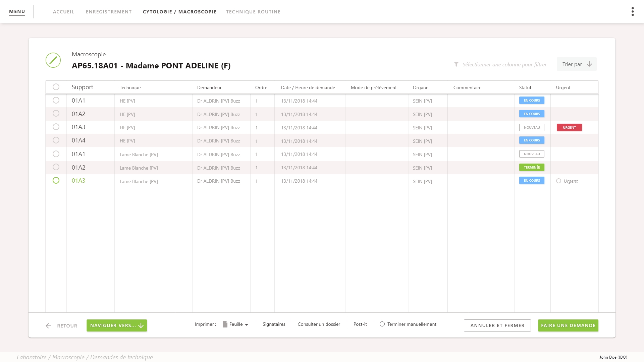Open the Enregistrement tab

click(x=109, y=12)
